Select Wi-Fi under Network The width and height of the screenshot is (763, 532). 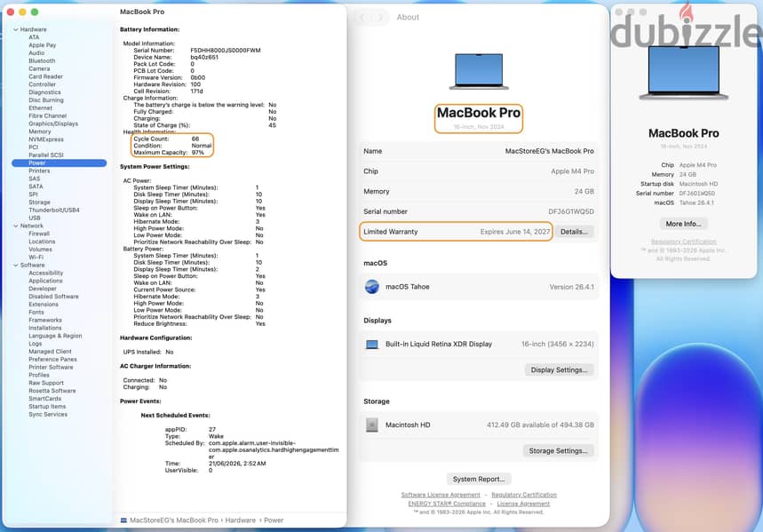tap(36, 257)
